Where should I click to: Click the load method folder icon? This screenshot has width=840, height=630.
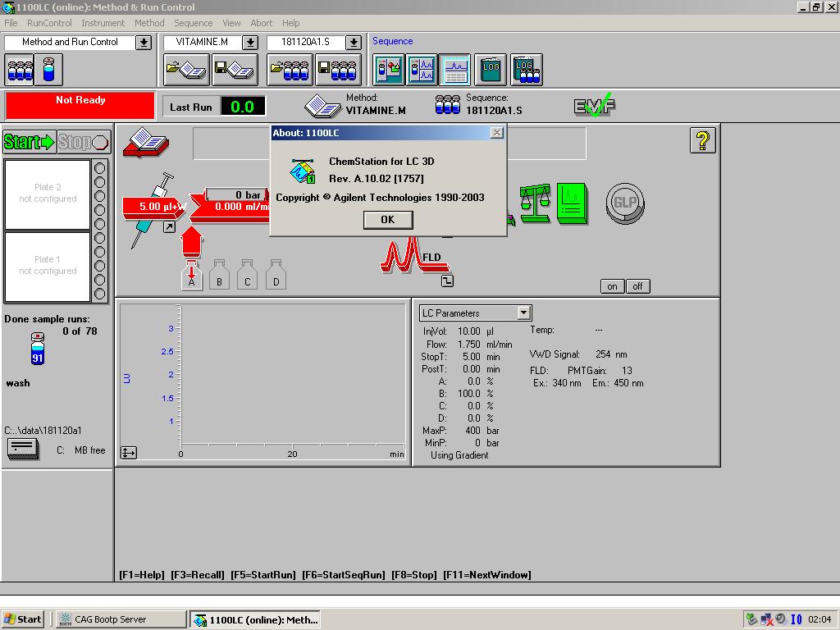coord(185,70)
